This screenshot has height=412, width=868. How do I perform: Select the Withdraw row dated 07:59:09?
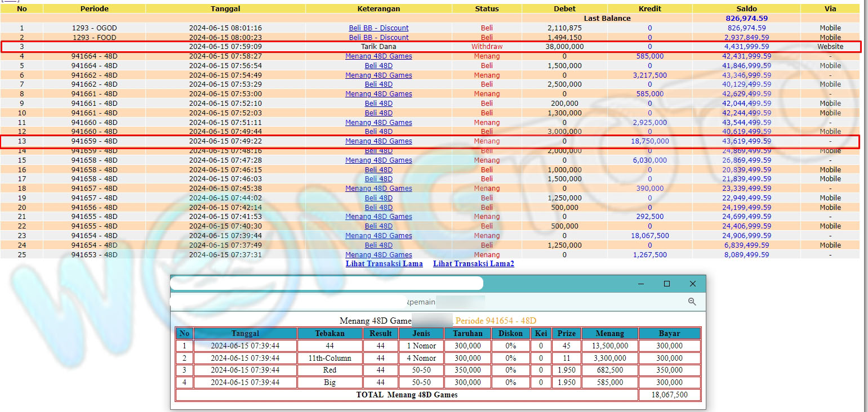[x=379, y=47]
